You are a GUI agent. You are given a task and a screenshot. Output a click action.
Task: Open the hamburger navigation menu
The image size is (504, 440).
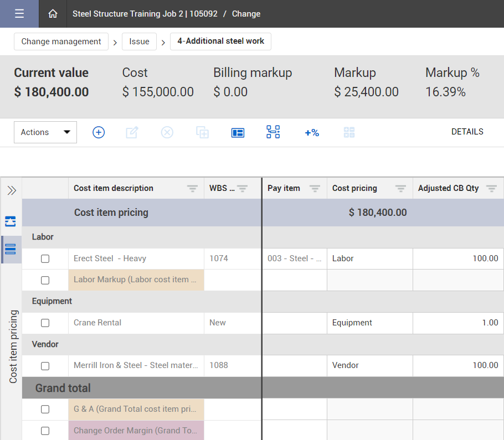(x=19, y=14)
